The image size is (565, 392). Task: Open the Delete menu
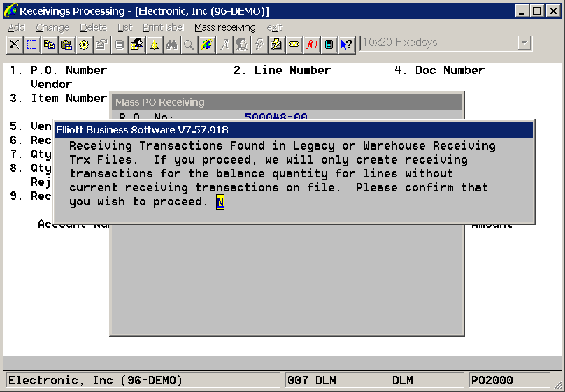[93, 27]
